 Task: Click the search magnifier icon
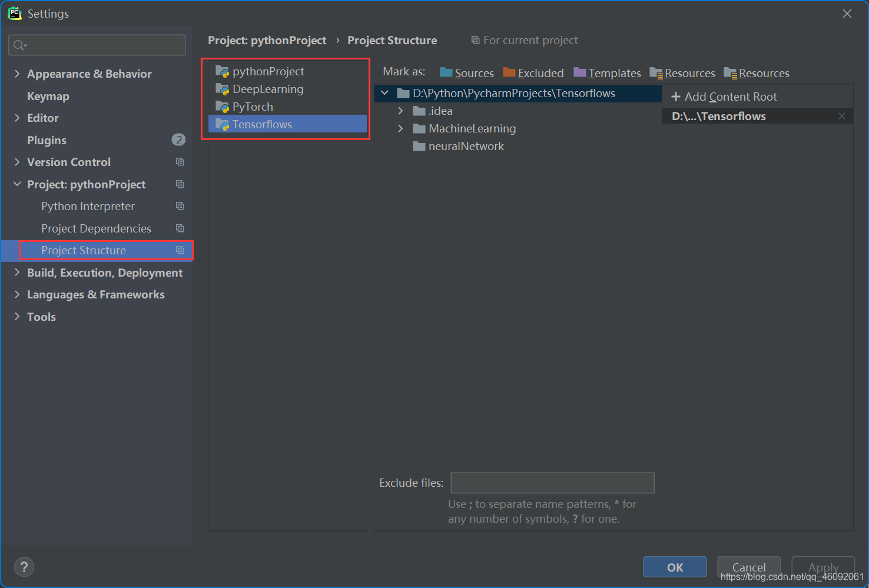(19, 45)
